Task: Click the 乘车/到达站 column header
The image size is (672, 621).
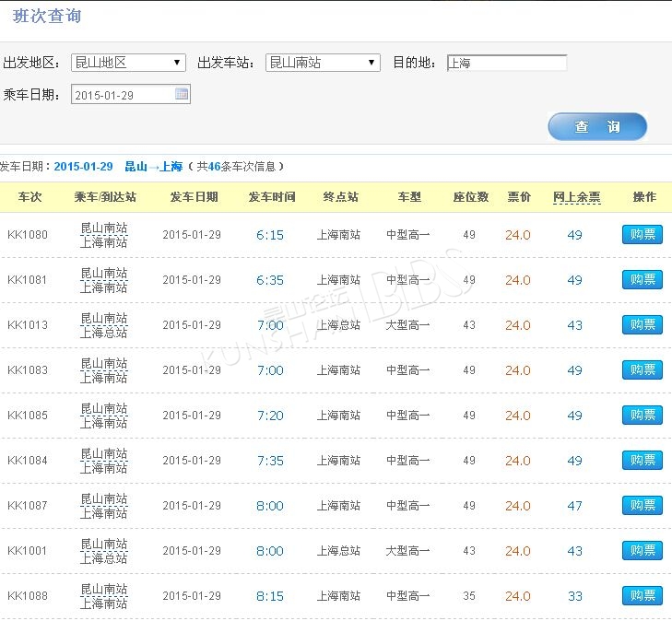Action: click(105, 197)
